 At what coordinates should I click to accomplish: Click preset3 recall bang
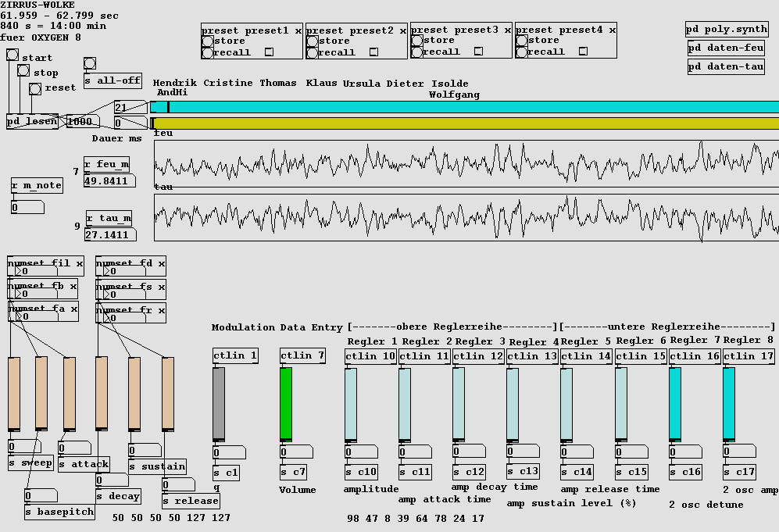tap(417, 52)
